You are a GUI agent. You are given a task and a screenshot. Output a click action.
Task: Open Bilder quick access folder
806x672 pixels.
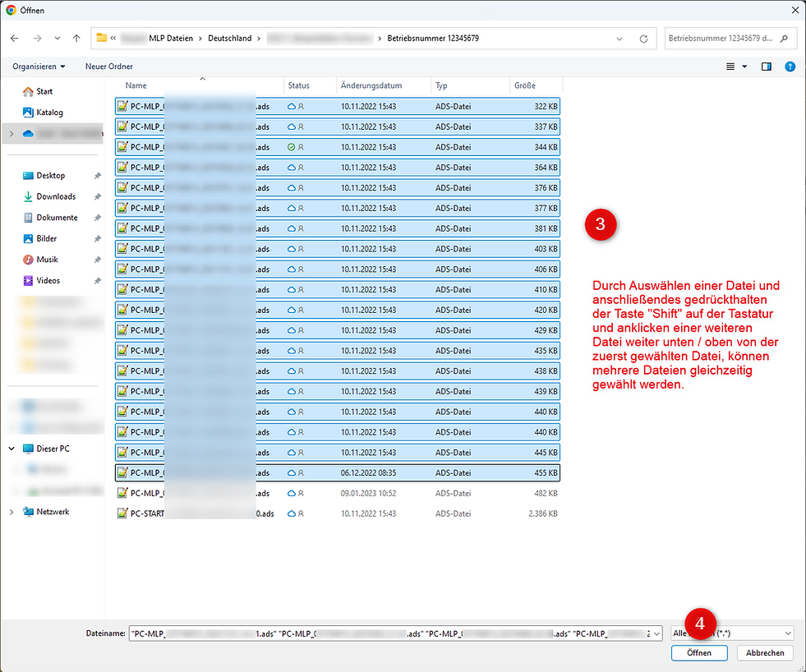(x=40, y=238)
